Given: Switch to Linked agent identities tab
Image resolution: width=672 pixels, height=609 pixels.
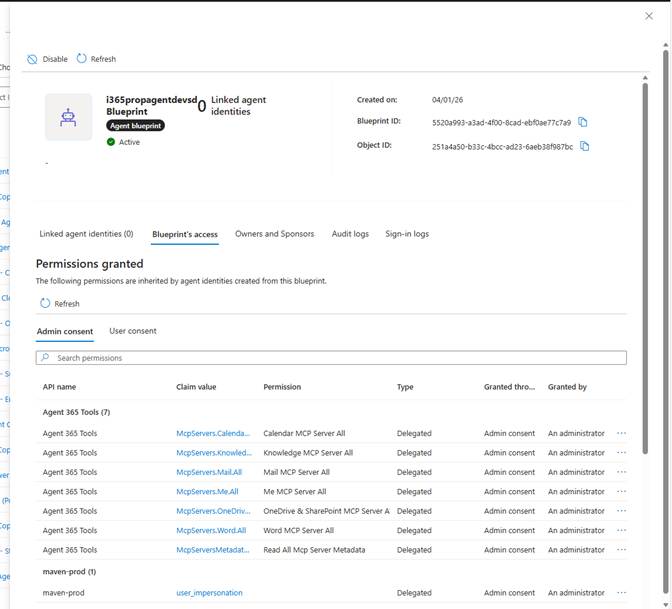Looking at the screenshot, I should [x=86, y=234].
